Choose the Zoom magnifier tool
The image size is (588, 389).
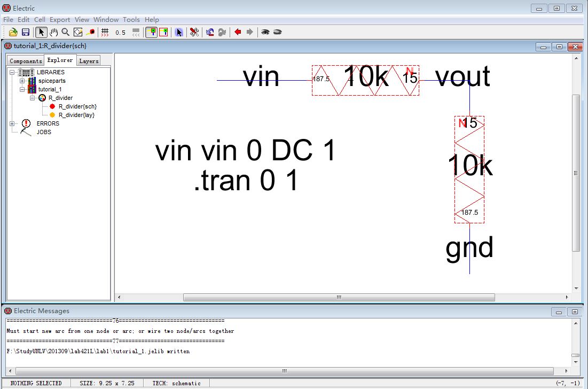coord(66,32)
